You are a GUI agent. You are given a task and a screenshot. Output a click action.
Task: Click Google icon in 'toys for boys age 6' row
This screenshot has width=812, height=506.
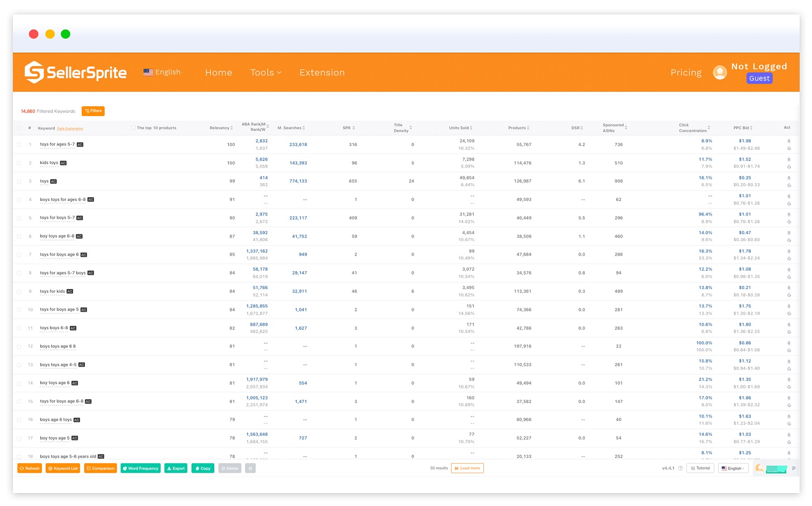click(x=788, y=258)
